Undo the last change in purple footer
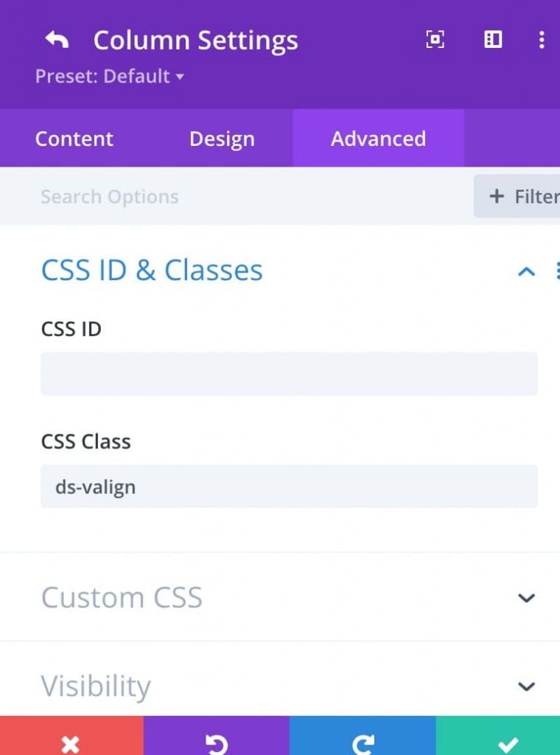This screenshot has height=755, width=560. click(217, 735)
